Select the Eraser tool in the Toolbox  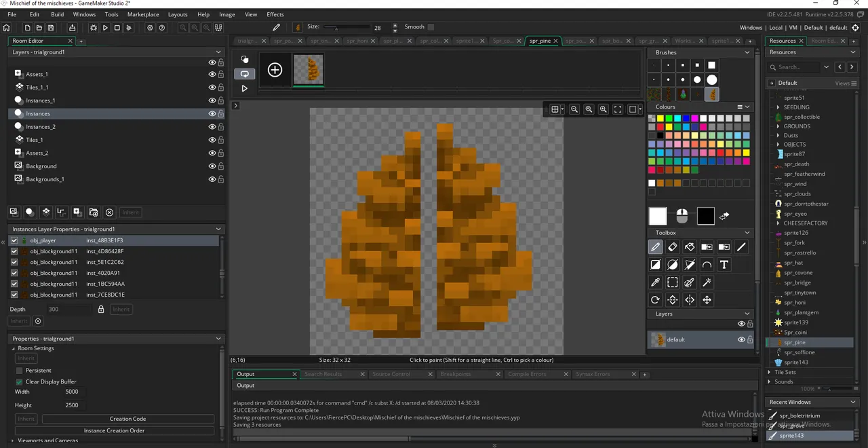[673, 247]
